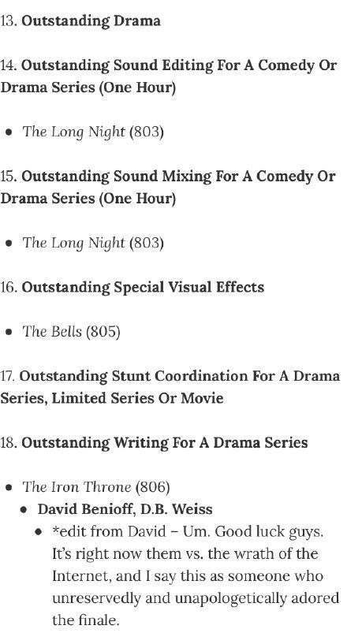347x644 pixels.
Task: Click 'The Iron Throne (806)' list entry
Action: point(95,486)
